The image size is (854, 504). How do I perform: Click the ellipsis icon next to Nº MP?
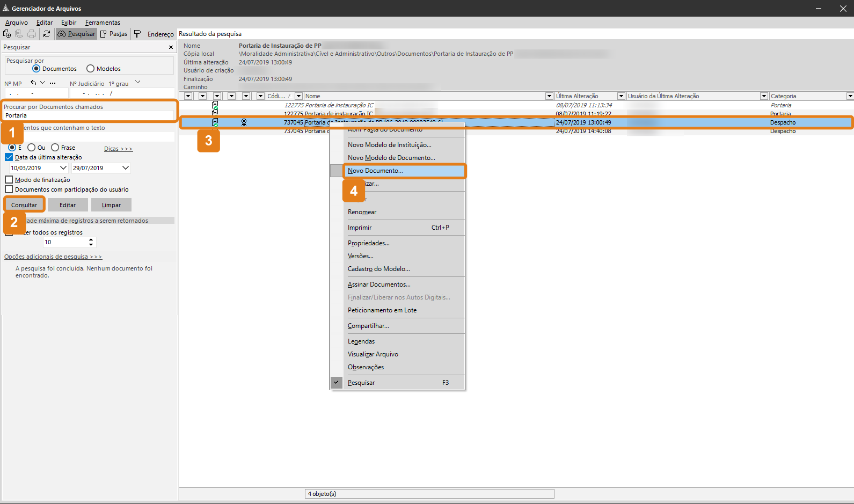click(x=53, y=83)
